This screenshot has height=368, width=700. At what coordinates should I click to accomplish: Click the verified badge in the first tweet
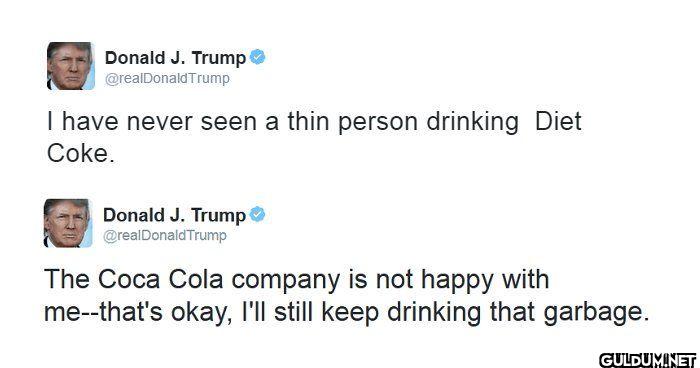pos(257,57)
